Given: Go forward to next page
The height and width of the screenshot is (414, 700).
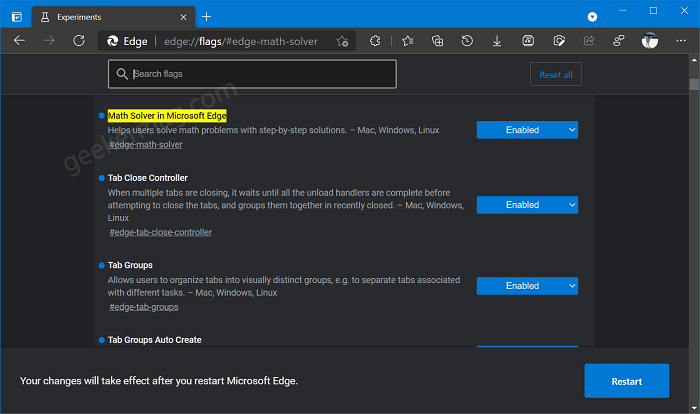Looking at the screenshot, I should coord(49,41).
